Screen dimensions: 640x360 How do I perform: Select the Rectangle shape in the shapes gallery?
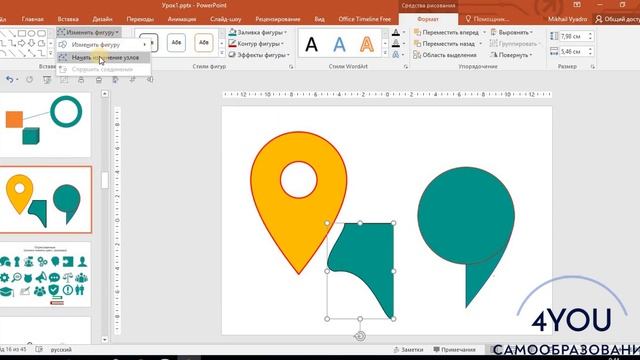pos(22,33)
